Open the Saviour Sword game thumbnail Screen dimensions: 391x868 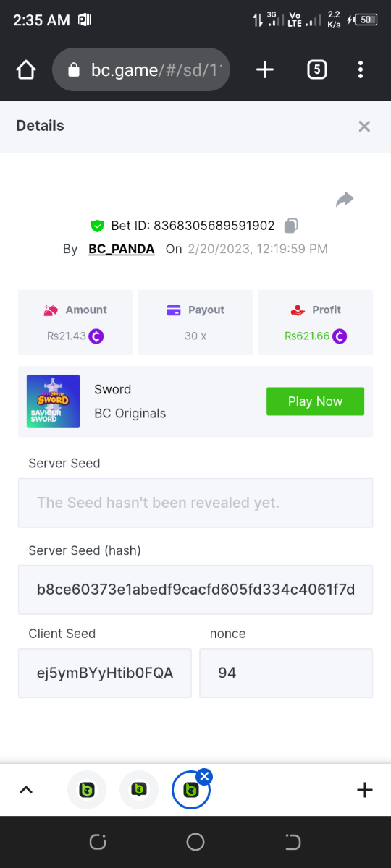(53, 401)
